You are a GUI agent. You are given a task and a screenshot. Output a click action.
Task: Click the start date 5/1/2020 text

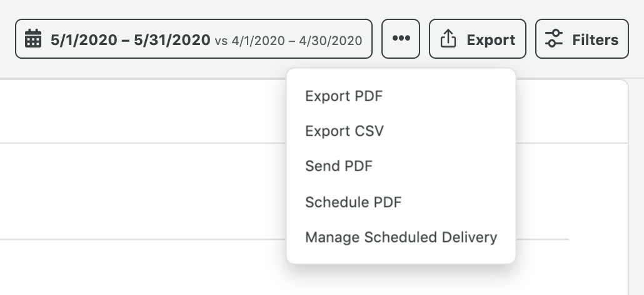click(x=84, y=40)
